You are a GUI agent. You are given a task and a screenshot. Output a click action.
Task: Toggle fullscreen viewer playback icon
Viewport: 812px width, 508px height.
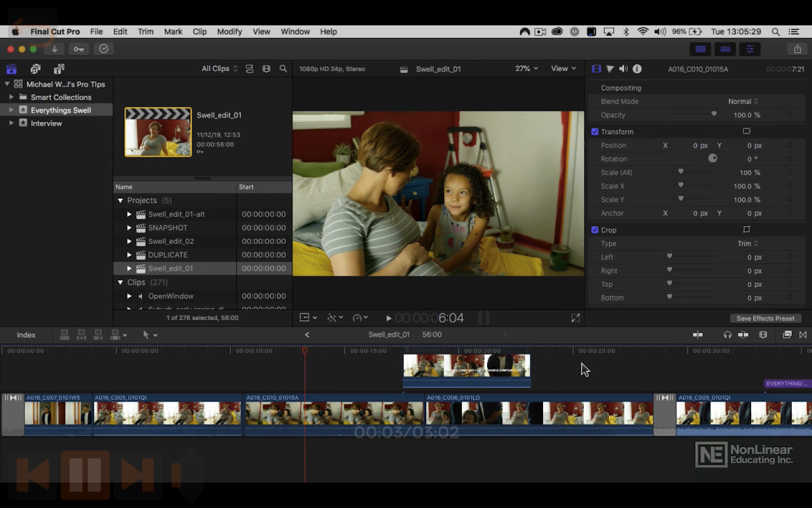click(x=575, y=318)
